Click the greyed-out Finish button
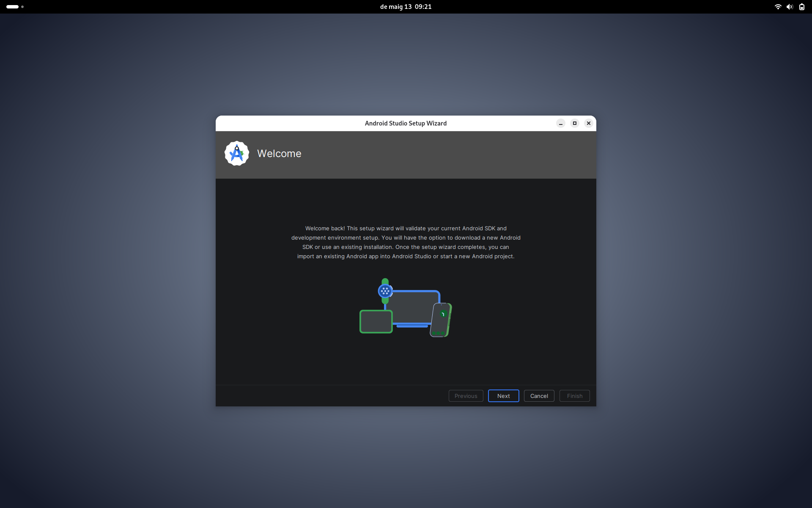Image resolution: width=812 pixels, height=508 pixels. [x=574, y=396]
